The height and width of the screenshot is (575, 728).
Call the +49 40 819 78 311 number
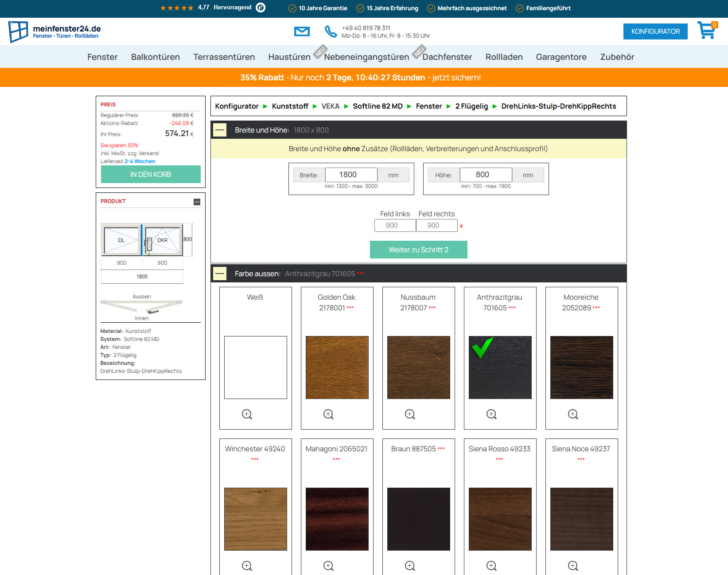(366, 28)
